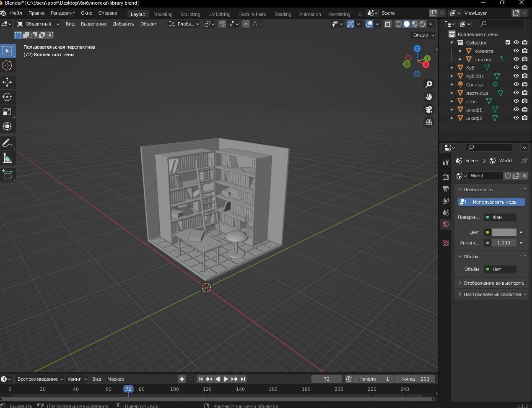Uncheck the Collection exclude checkbox
532x408 pixels.
[508, 42]
